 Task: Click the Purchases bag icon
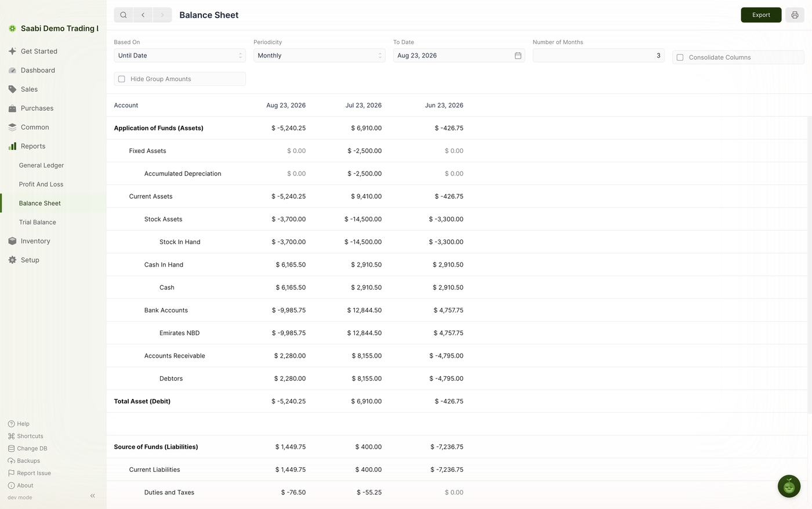(12, 108)
